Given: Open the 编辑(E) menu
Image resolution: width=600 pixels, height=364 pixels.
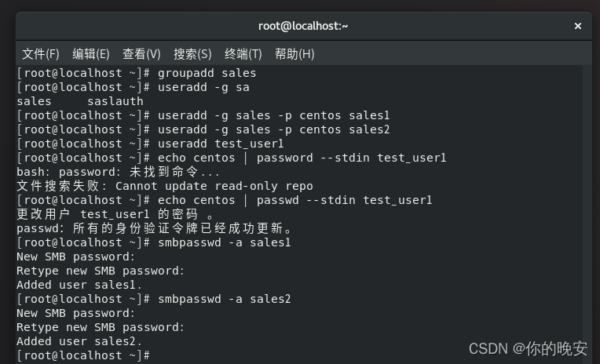Looking at the screenshot, I should [x=91, y=54].
